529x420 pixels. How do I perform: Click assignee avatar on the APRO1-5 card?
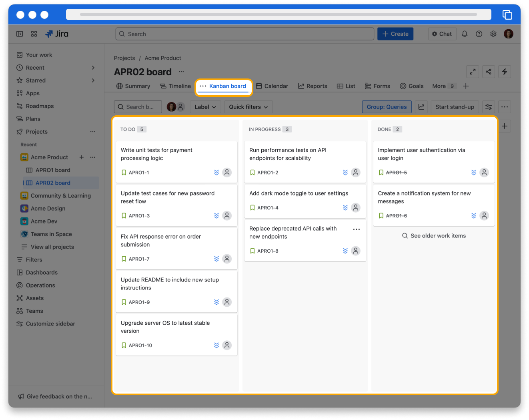click(x=484, y=173)
